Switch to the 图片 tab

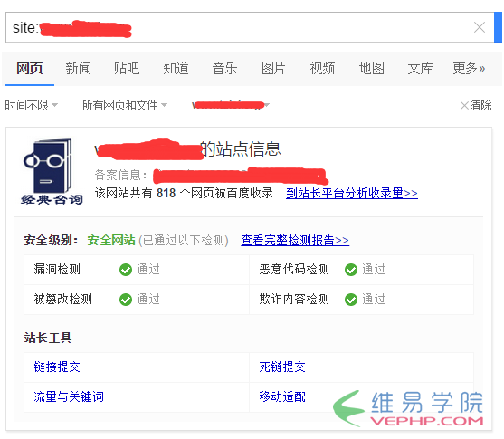pos(273,68)
